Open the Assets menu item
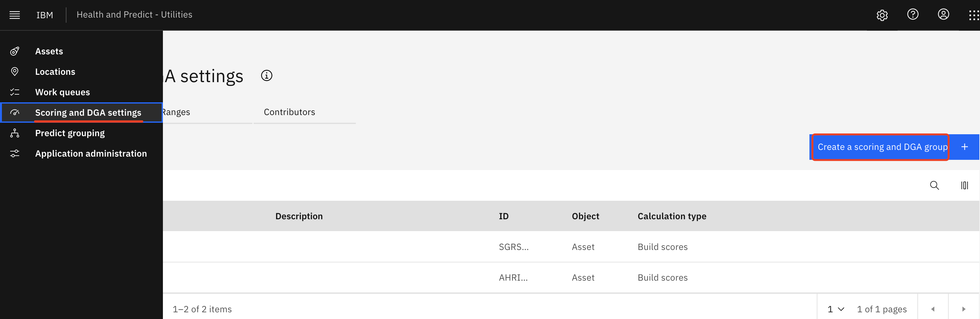Image resolution: width=980 pixels, height=319 pixels. [81, 51]
